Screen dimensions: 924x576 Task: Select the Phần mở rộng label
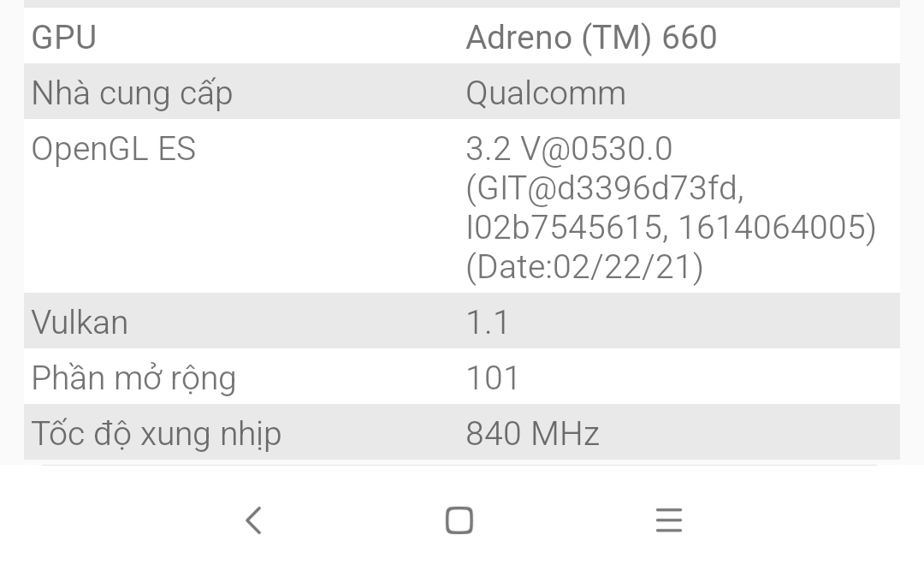tap(133, 378)
